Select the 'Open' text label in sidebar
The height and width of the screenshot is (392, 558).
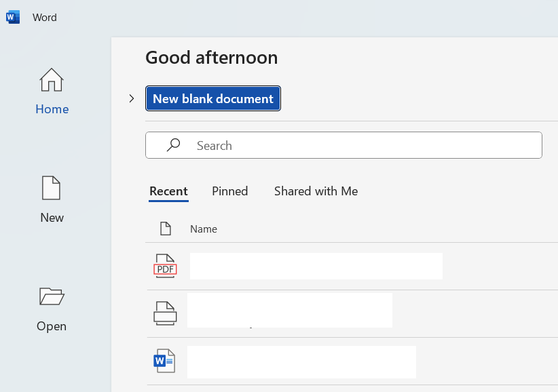[52, 326]
